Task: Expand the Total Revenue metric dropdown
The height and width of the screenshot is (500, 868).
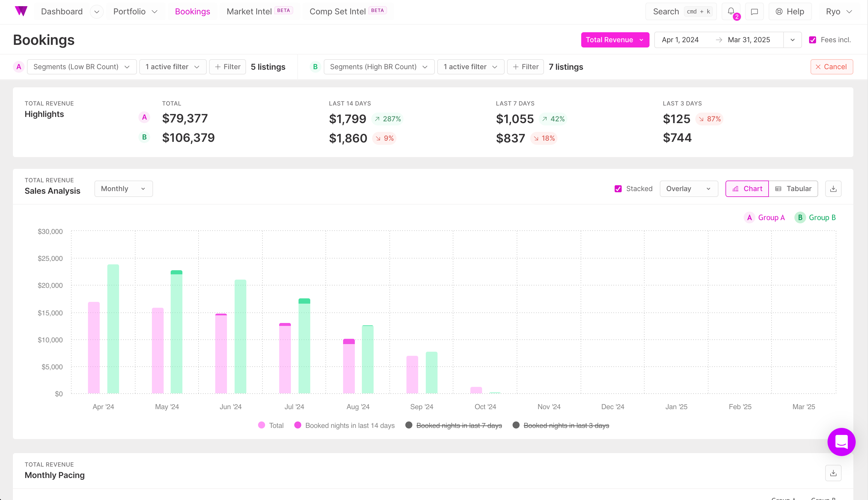Action: (x=615, y=40)
